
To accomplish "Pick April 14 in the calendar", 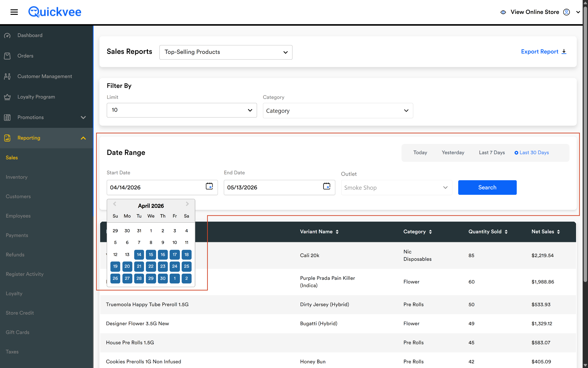I will [139, 255].
